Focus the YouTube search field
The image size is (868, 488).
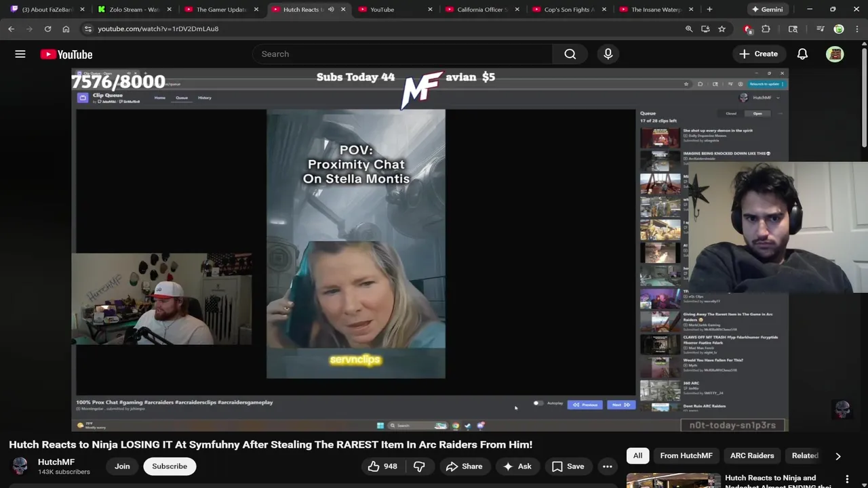403,54
